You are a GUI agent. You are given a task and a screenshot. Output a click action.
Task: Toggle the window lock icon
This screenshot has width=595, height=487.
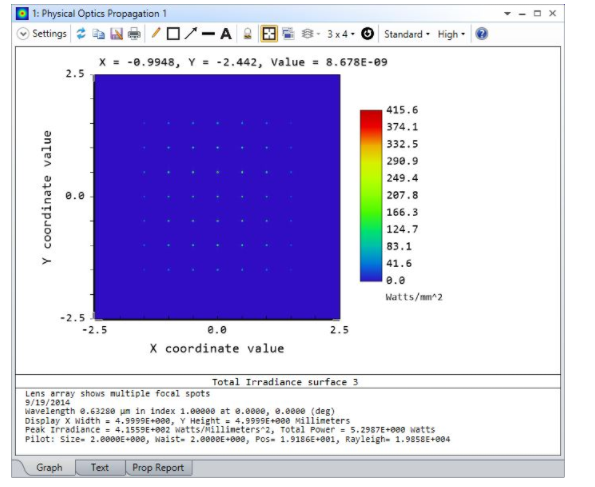(247, 34)
